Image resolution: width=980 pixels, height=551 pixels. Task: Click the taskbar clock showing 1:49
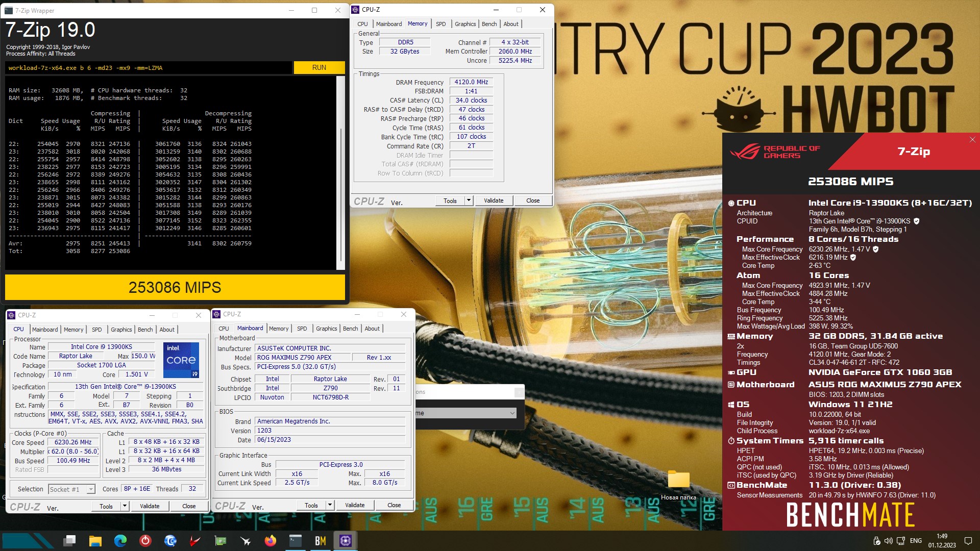942,541
